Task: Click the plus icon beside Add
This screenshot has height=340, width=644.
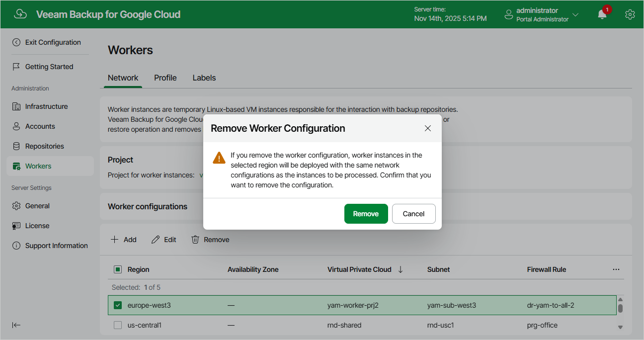Action: 115,240
